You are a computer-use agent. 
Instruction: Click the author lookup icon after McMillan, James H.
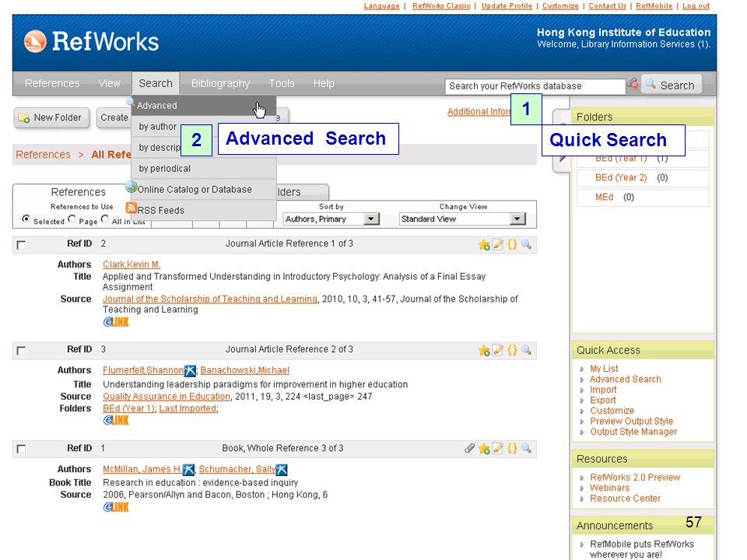(x=188, y=470)
